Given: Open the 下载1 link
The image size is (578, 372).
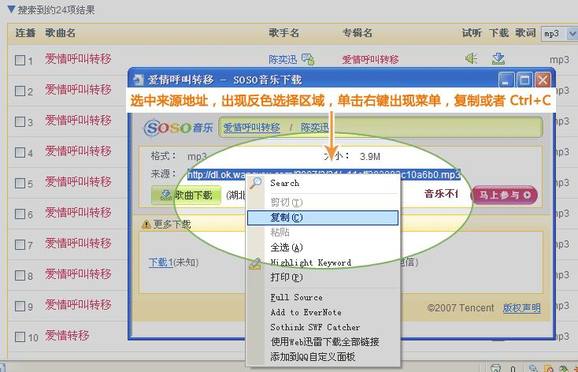Looking at the screenshot, I should point(161,263).
